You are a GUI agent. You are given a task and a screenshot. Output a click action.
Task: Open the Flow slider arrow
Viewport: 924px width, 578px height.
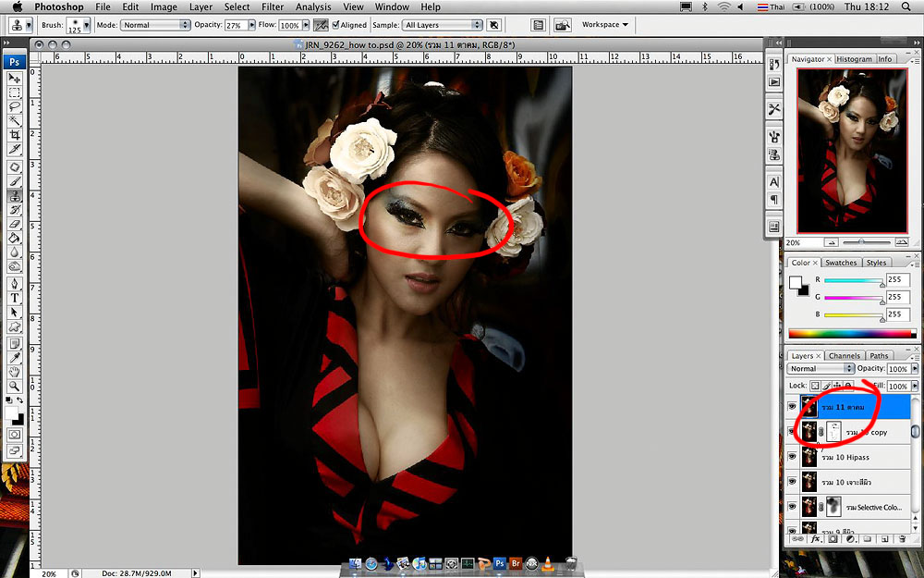tap(305, 25)
